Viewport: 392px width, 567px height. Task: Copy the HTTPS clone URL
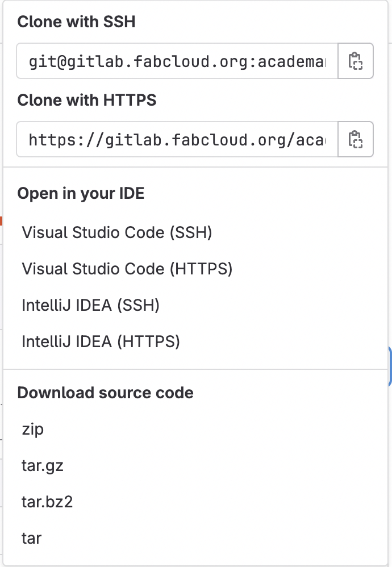pos(356,139)
